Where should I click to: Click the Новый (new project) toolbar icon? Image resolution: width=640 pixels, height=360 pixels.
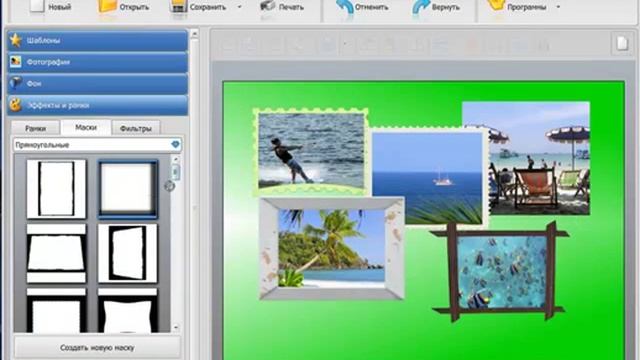pyautogui.click(x=37, y=6)
